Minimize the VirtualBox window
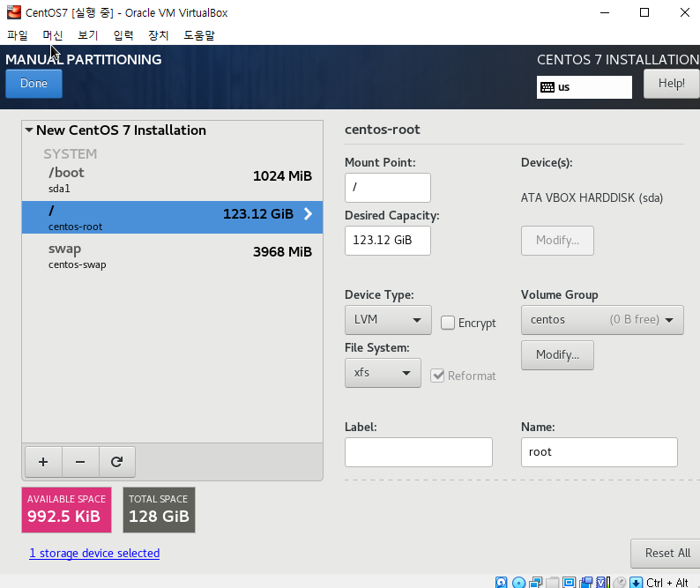 click(x=605, y=12)
